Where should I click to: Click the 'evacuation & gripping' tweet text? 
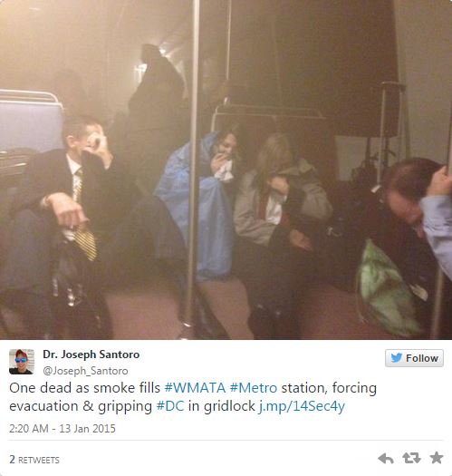(81, 407)
